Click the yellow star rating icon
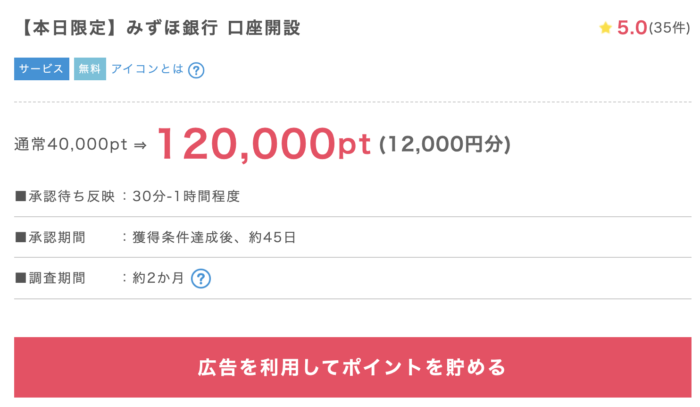Screen dimensions: 700x407 [x=605, y=28]
